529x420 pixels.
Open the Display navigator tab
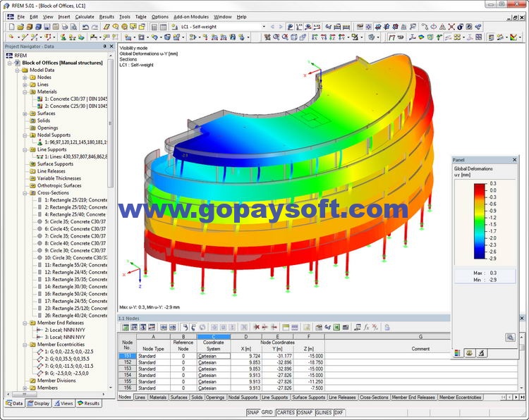click(39, 403)
